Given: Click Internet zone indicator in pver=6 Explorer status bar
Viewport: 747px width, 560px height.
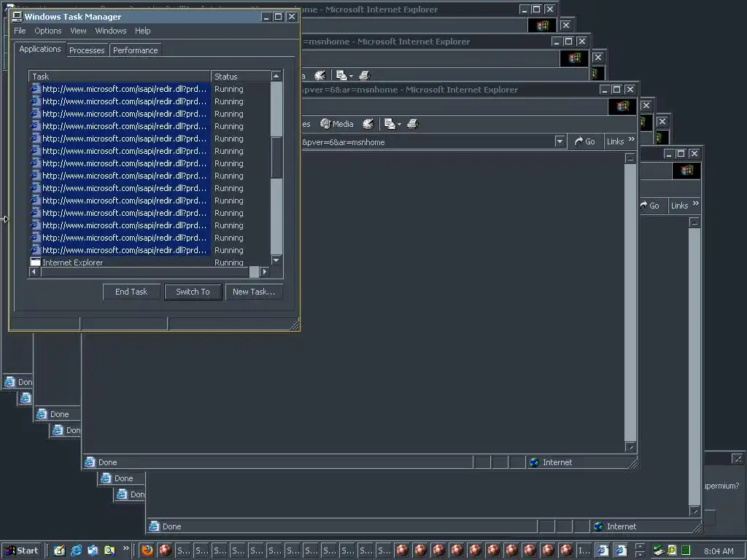Looking at the screenshot, I should (x=550, y=462).
